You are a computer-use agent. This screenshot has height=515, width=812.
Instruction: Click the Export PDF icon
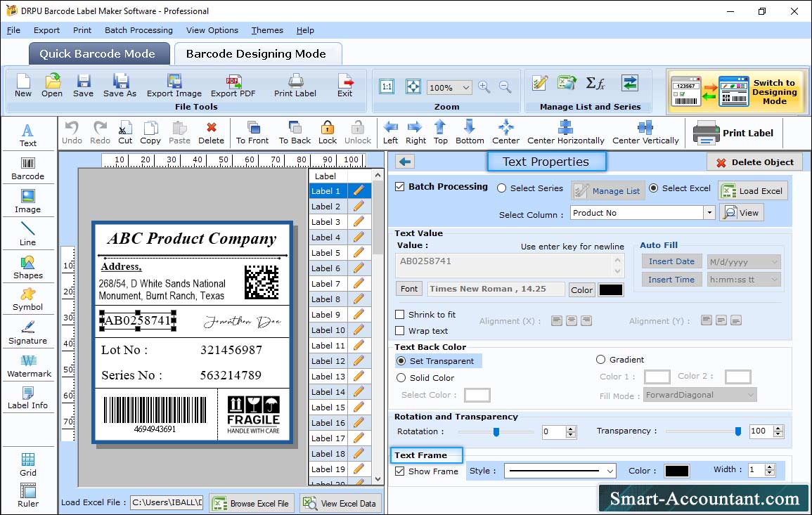click(x=233, y=86)
